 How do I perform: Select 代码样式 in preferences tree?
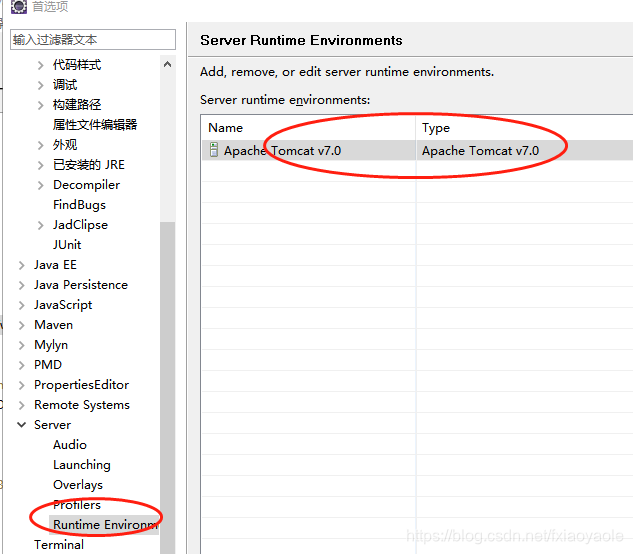pyautogui.click(x=77, y=65)
